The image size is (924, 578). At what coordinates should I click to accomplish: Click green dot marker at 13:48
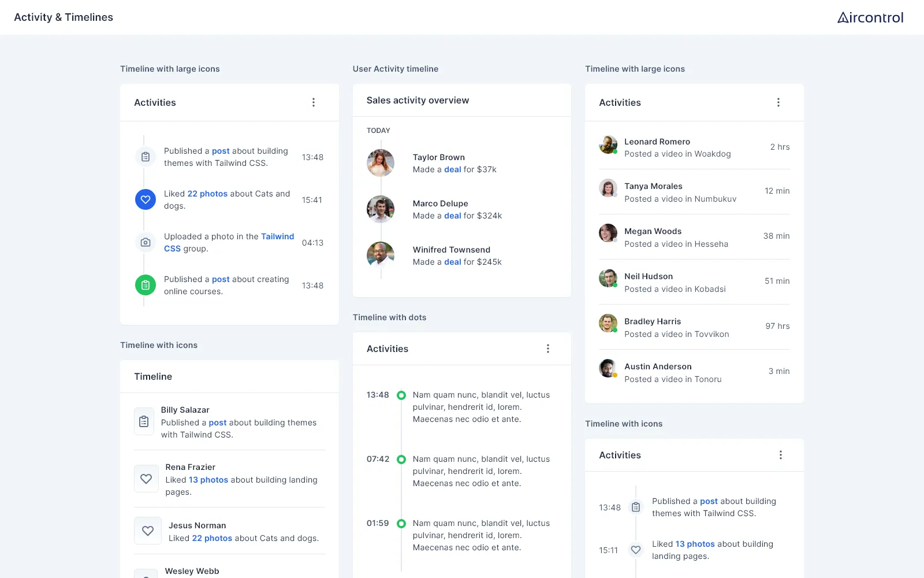[x=401, y=395]
